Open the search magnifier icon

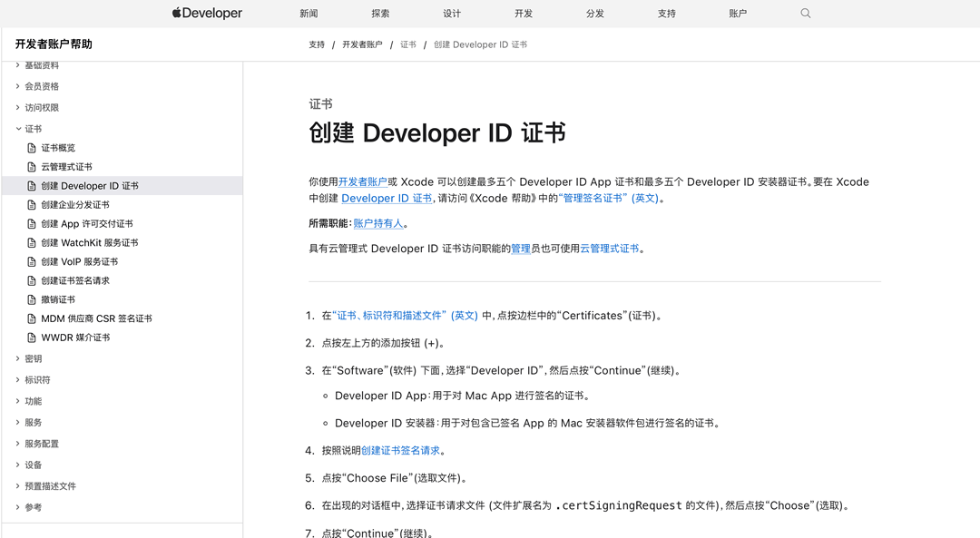tap(806, 13)
